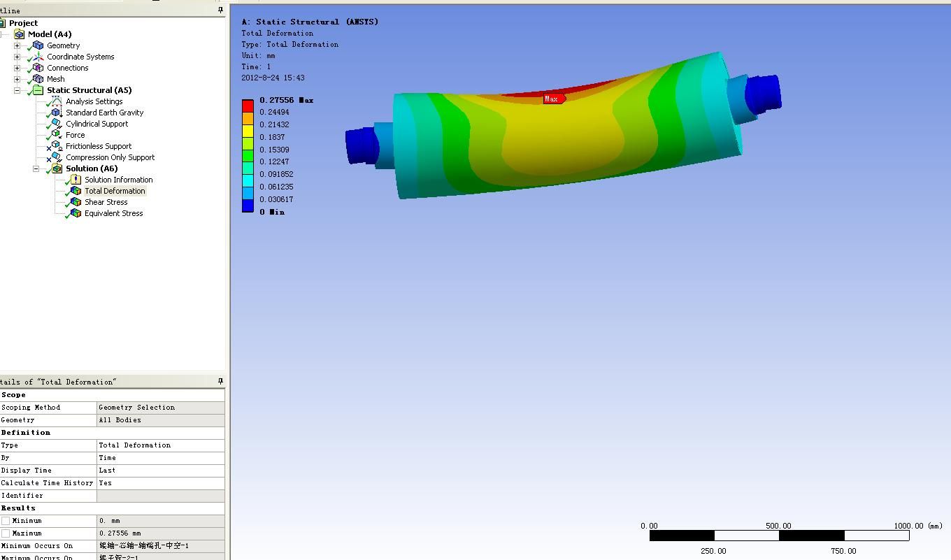Expand the Connections tree node
951x560 pixels.
tap(17, 68)
